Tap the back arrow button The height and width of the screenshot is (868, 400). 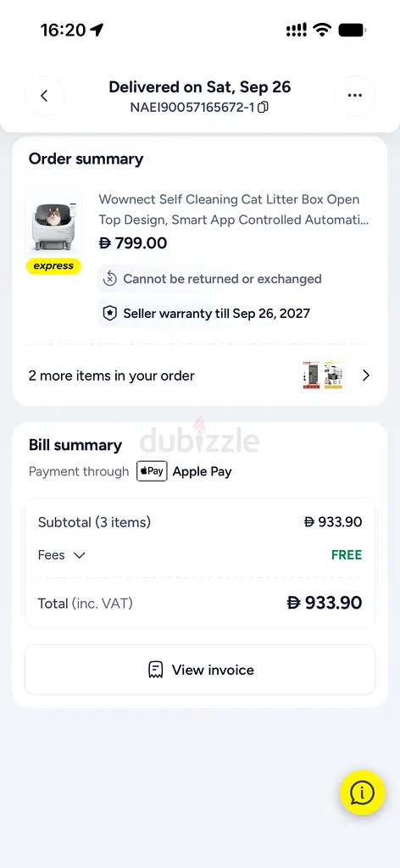pos(44,96)
